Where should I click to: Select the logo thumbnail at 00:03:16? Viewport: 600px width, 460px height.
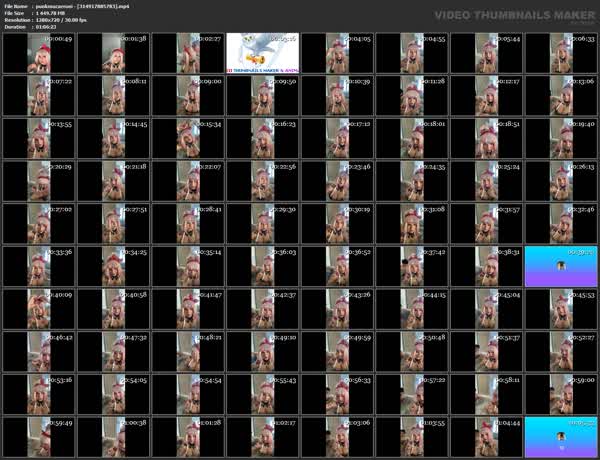(x=262, y=52)
